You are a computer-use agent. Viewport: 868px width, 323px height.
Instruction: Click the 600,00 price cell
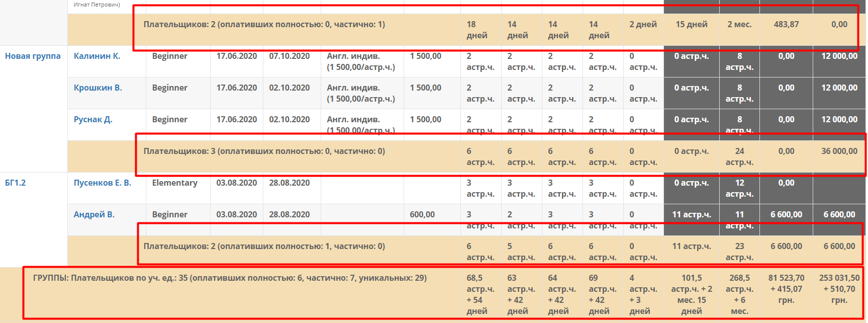pos(422,214)
